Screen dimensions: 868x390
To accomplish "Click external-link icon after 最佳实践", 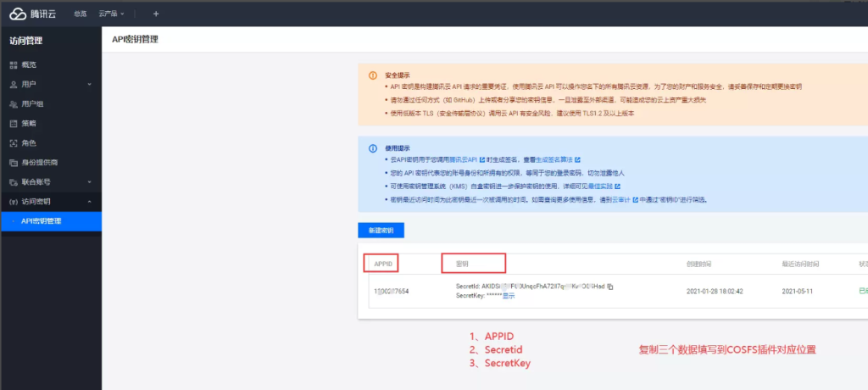I will click(617, 187).
